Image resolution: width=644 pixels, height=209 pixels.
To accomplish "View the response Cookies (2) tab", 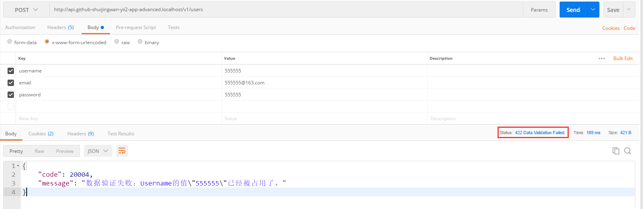I will (41, 134).
